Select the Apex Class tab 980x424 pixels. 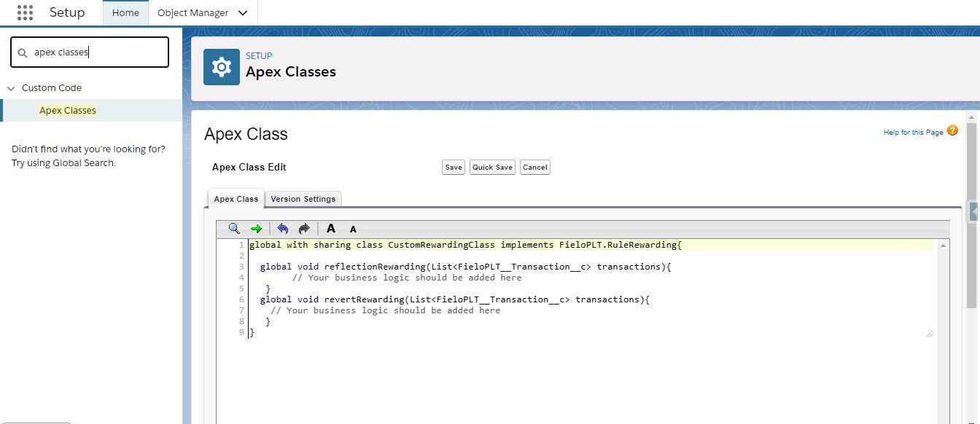(x=236, y=199)
